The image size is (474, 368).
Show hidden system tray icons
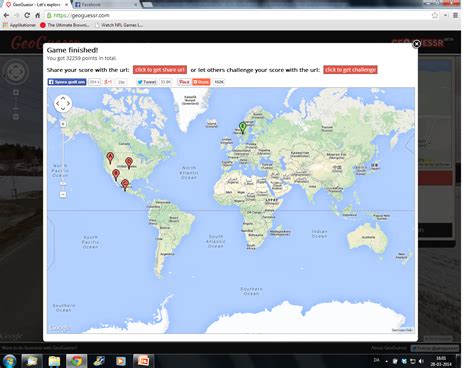tap(387, 361)
